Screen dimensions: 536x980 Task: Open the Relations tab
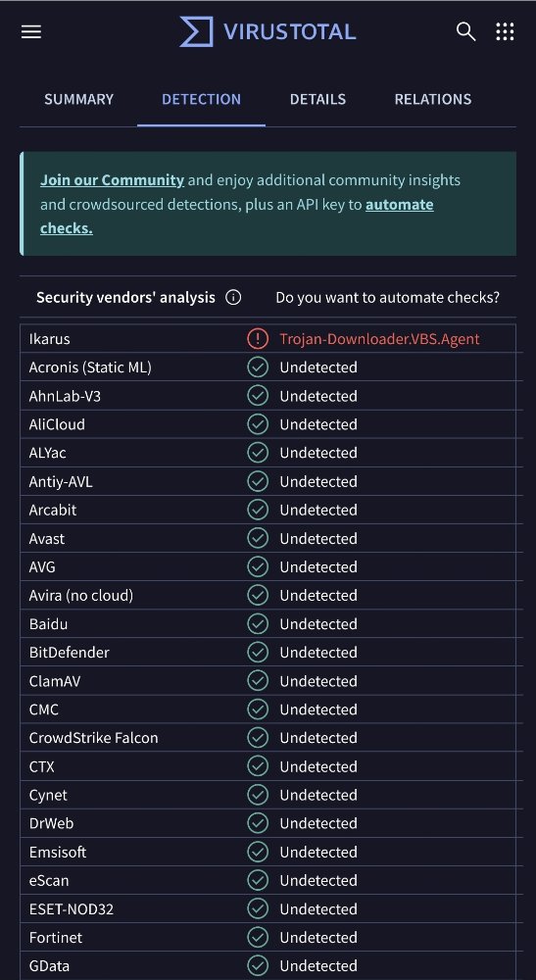click(x=433, y=99)
